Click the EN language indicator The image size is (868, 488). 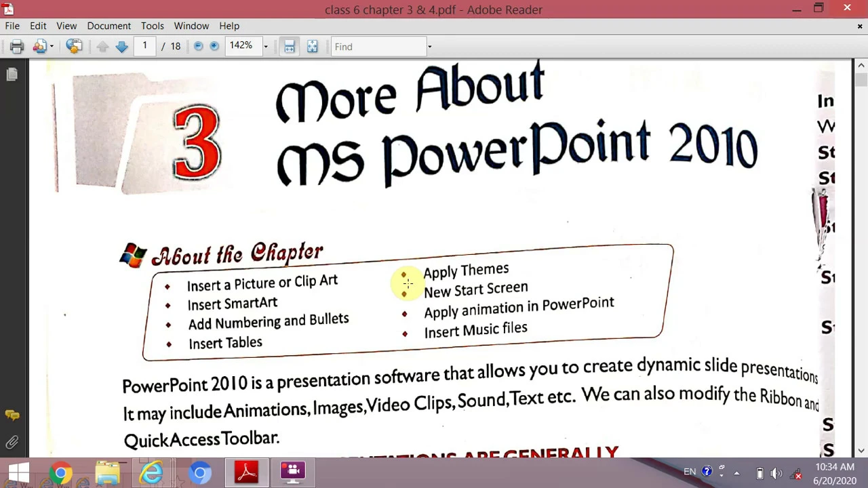coord(690,472)
